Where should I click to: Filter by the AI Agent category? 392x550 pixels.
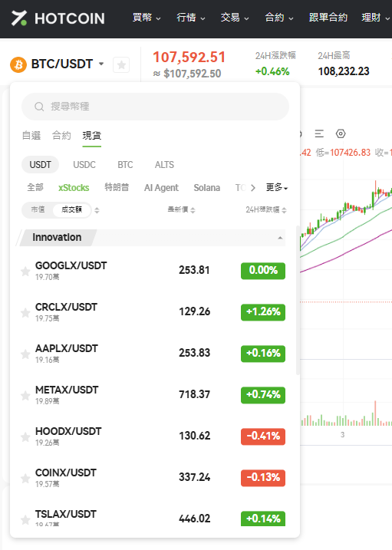(x=161, y=188)
